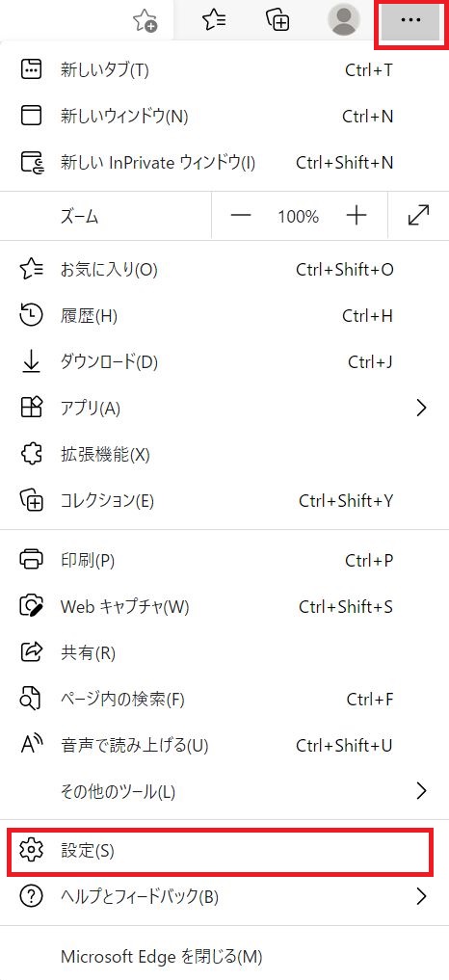Image resolution: width=449 pixels, height=980 pixels.
Task: Click the full-screen diagonal arrow icon
Action: pyautogui.click(x=418, y=216)
